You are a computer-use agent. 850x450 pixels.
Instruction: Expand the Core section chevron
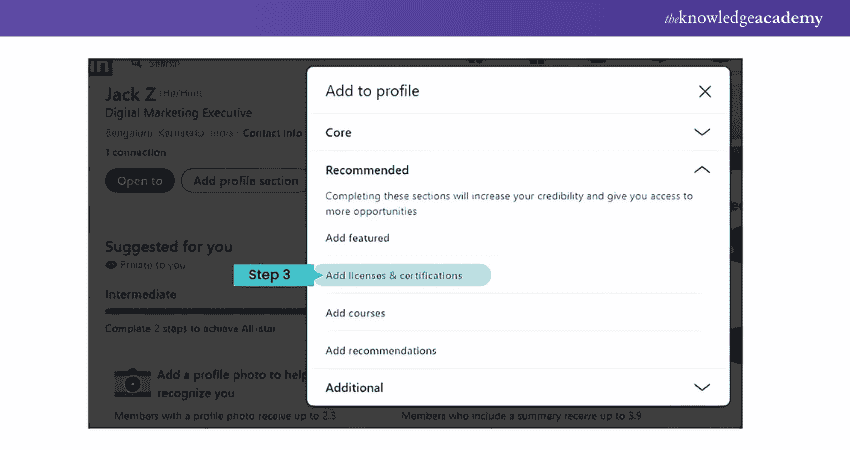tap(702, 132)
